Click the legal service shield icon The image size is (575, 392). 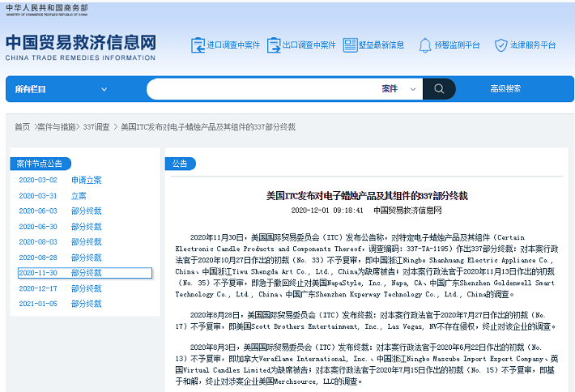[x=500, y=45]
